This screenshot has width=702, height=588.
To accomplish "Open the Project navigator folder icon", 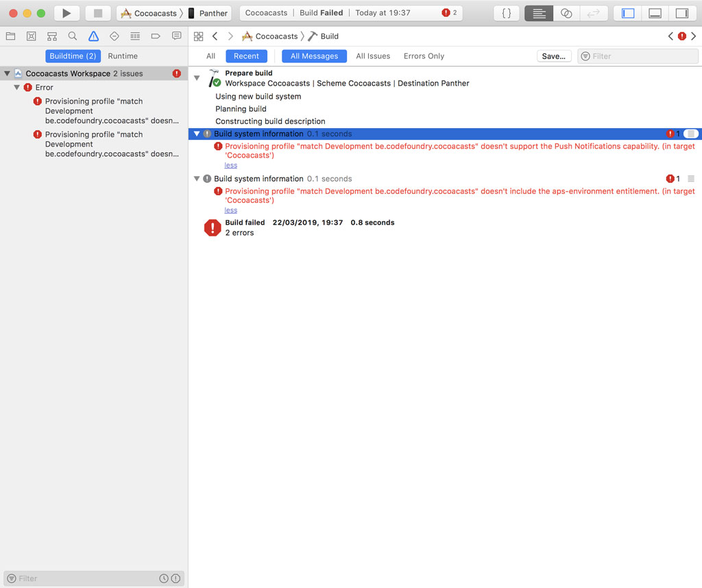I will point(10,36).
